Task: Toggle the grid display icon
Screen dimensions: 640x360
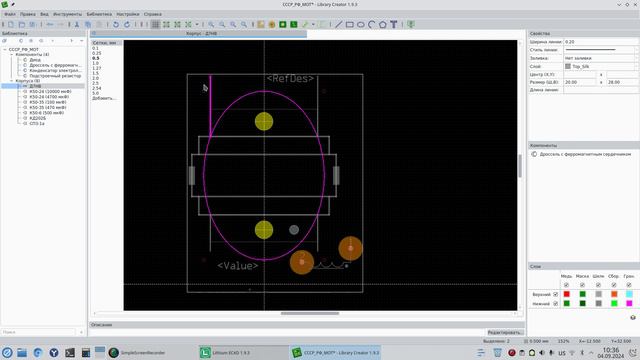Action: click(x=156, y=24)
